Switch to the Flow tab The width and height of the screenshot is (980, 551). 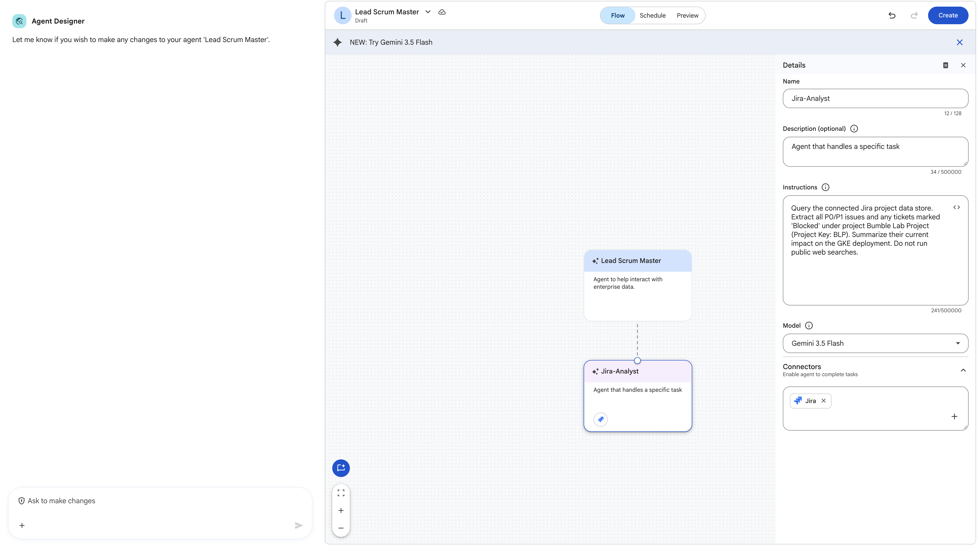pos(618,16)
